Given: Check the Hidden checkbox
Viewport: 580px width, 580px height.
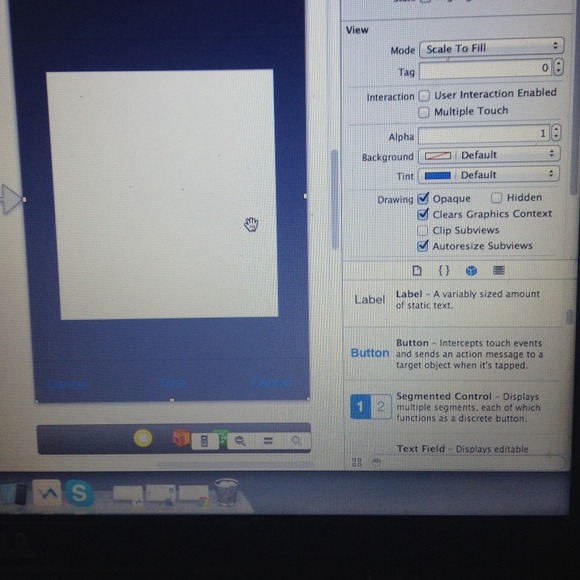Looking at the screenshot, I should 496,198.
